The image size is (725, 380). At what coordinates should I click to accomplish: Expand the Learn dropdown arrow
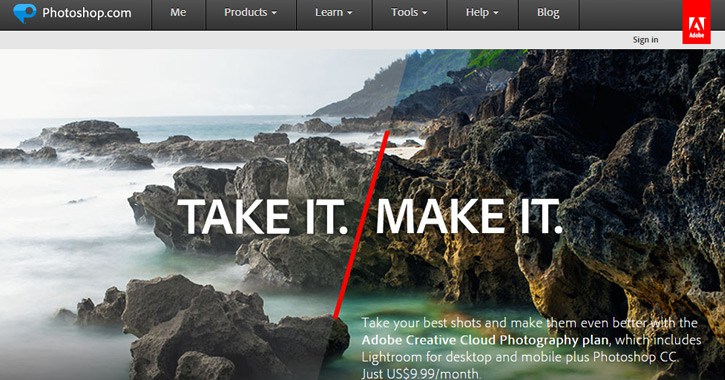[350, 13]
